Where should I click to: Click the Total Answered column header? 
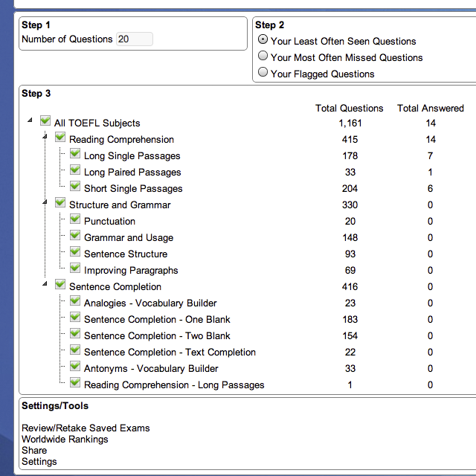431,109
